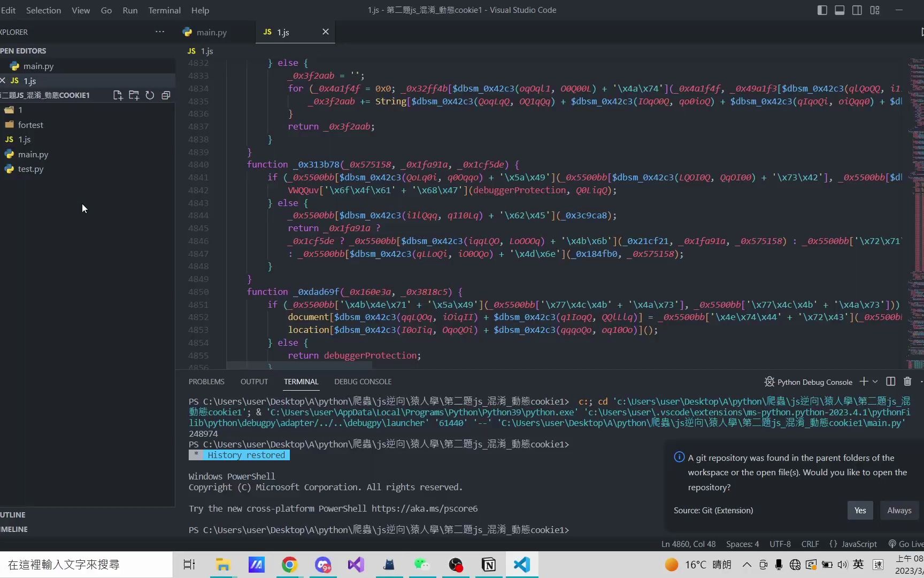This screenshot has width=924, height=578.
Task: Create a new file in Explorer
Action: pos(118,95)
